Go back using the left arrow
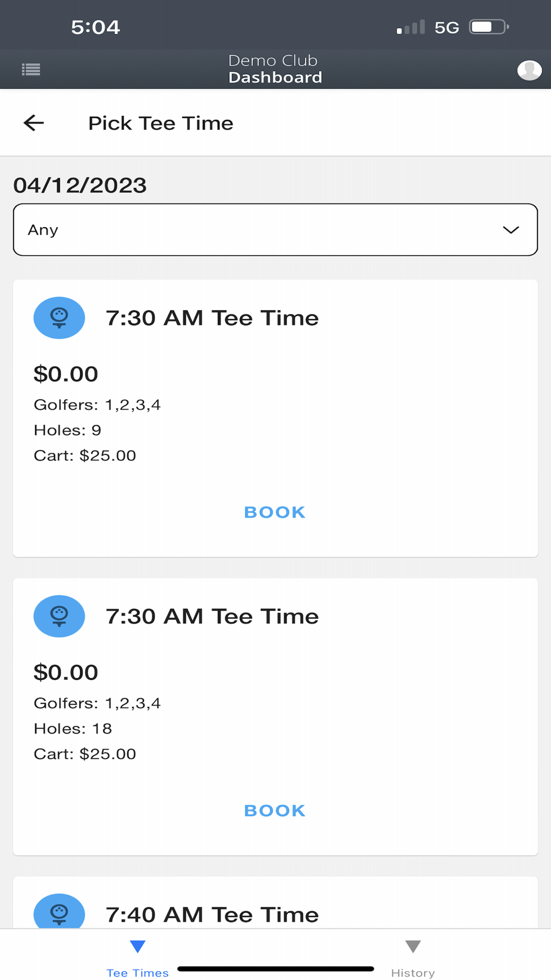Image resolution: width=551 pixels, height=980 pixels. point(34,123)
